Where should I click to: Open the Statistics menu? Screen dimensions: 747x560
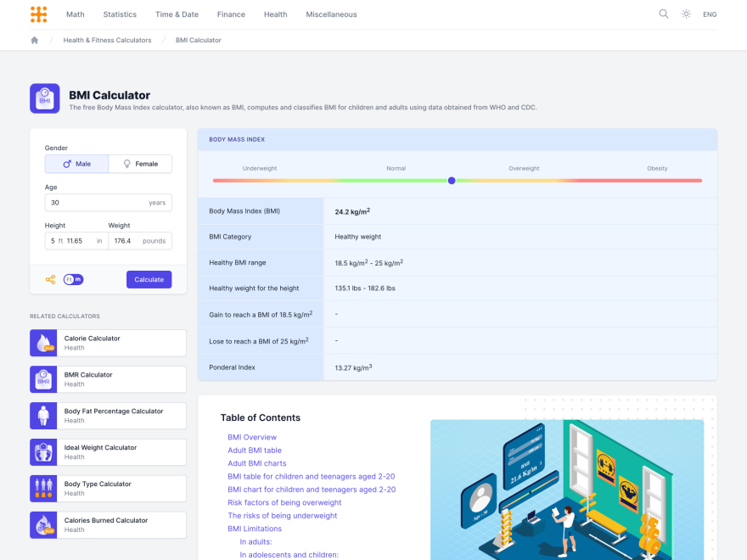[120, 14]
